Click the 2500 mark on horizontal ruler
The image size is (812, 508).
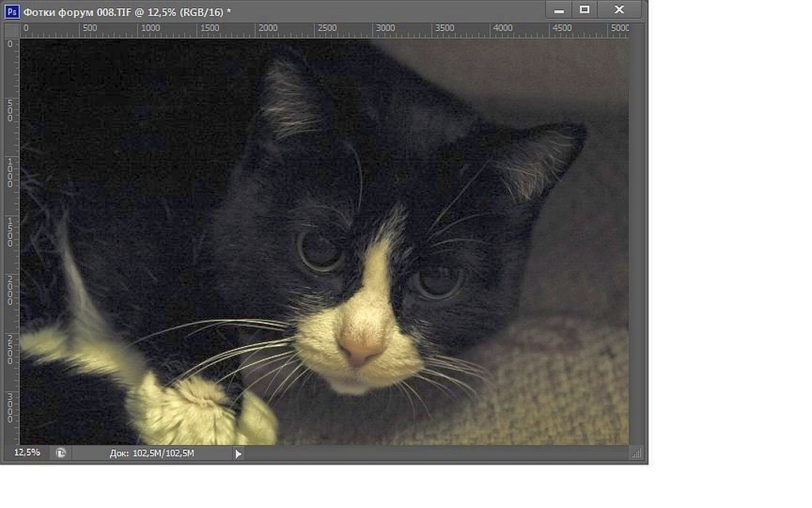click(326, 28)
